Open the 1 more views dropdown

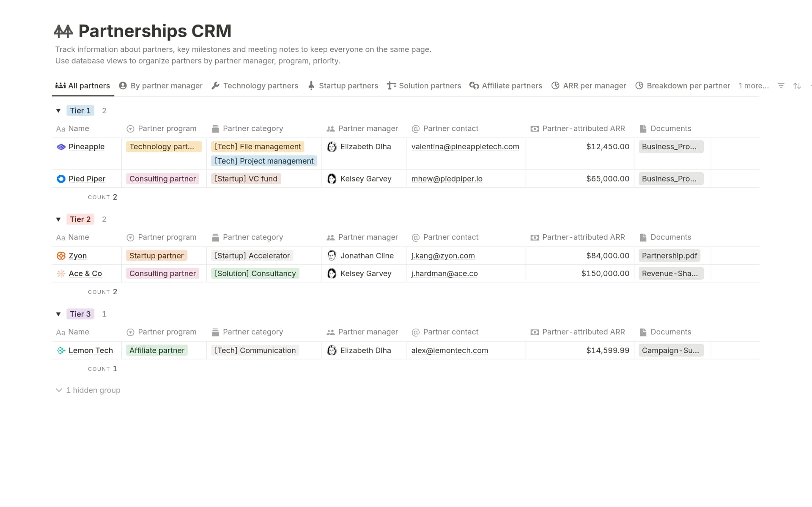tap(753, 86)
